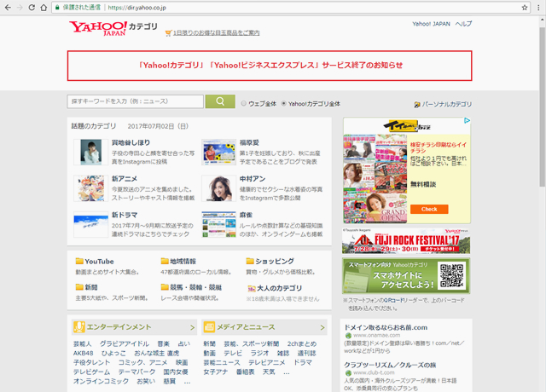Click the メディアとニュース newspaper icon
Screen dimensions: 546x392
(x=209, y=327)
